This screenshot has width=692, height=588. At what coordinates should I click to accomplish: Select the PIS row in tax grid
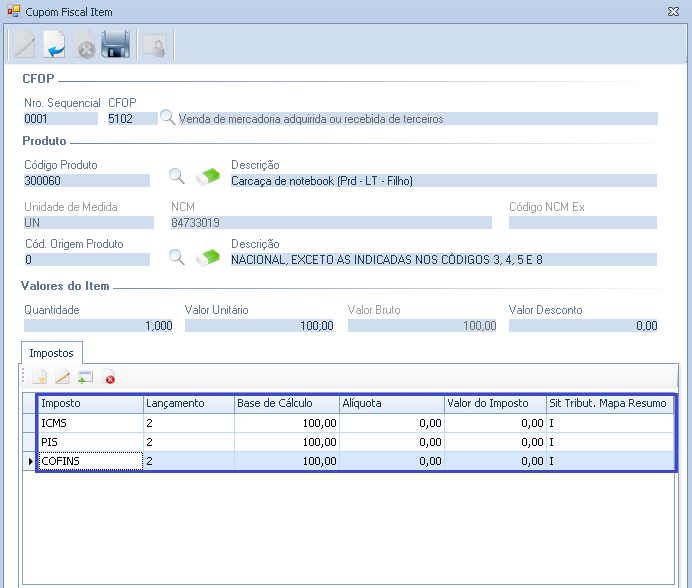click(x=90, y=441)
